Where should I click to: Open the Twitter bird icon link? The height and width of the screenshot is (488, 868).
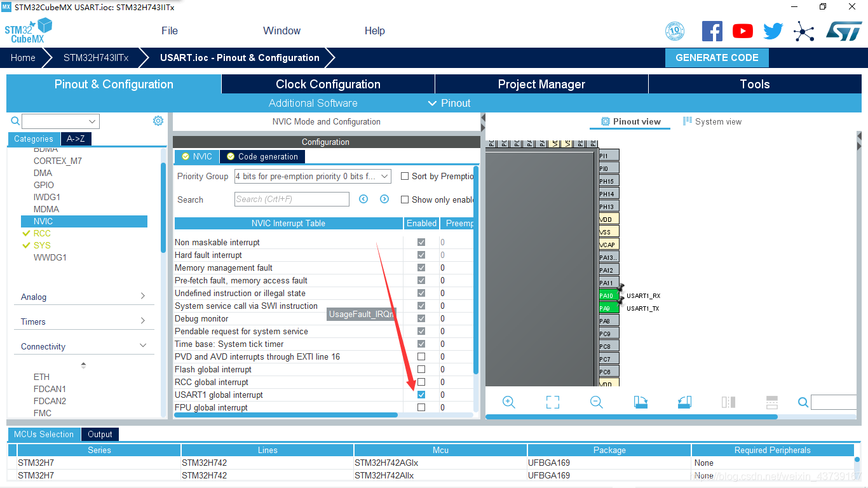click(773, 30)
